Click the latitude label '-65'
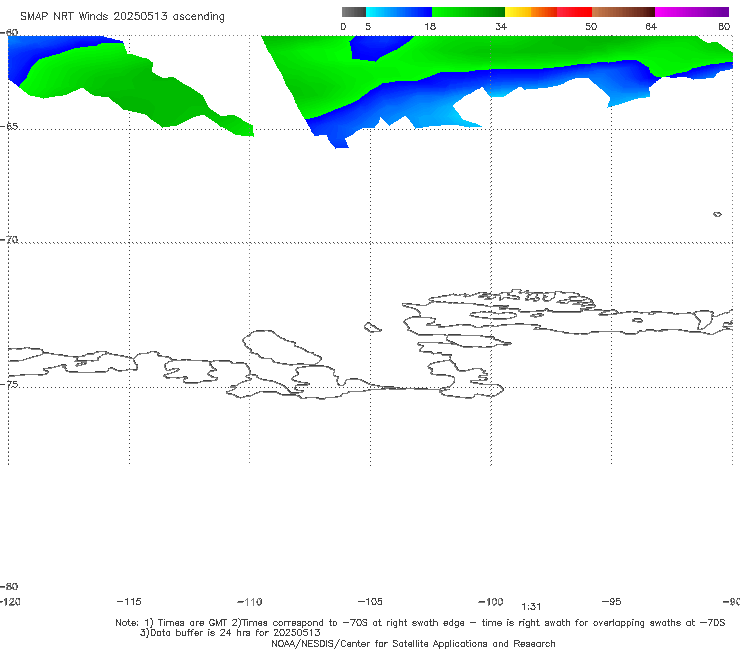The height and width of the screenshot is (650, 740). [9, 127]
